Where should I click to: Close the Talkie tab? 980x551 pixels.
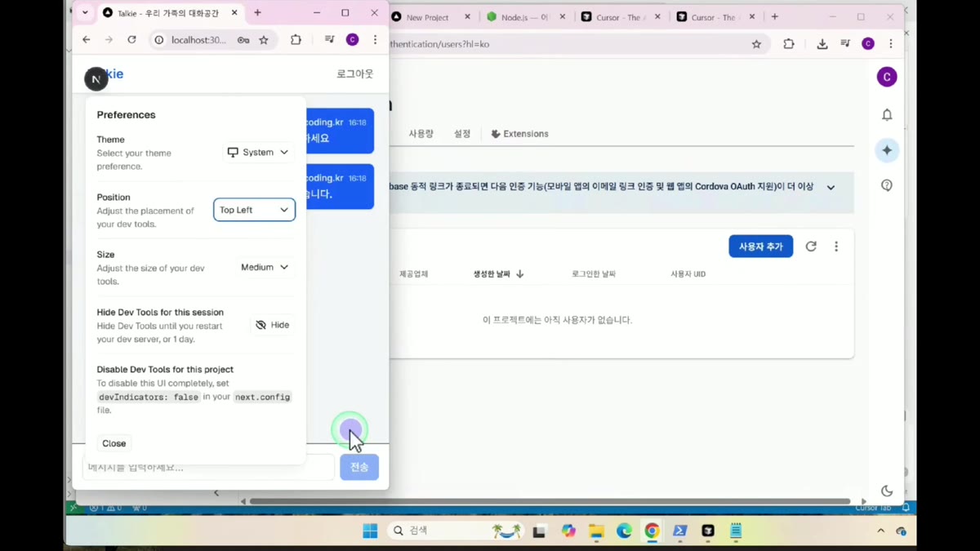(234, 13)
